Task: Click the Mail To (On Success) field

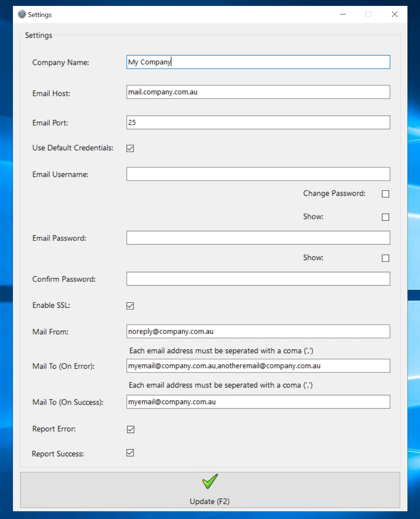Action: point(258,402)
